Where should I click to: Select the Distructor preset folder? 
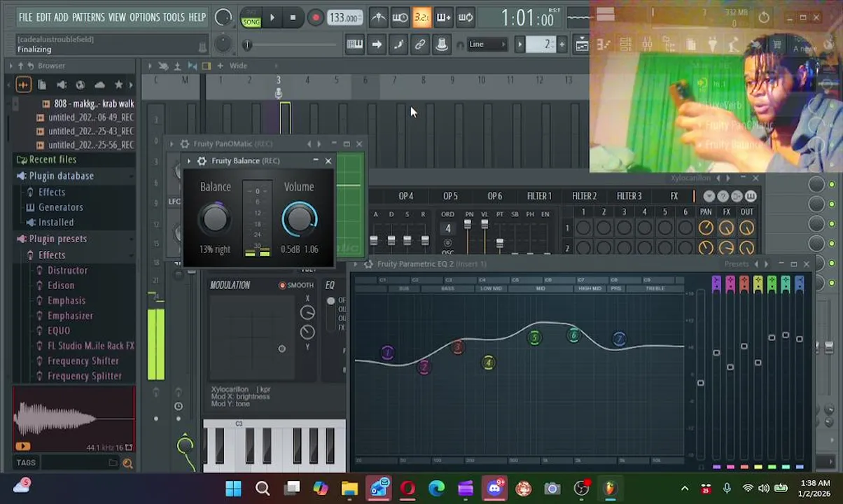coord(68,270)
